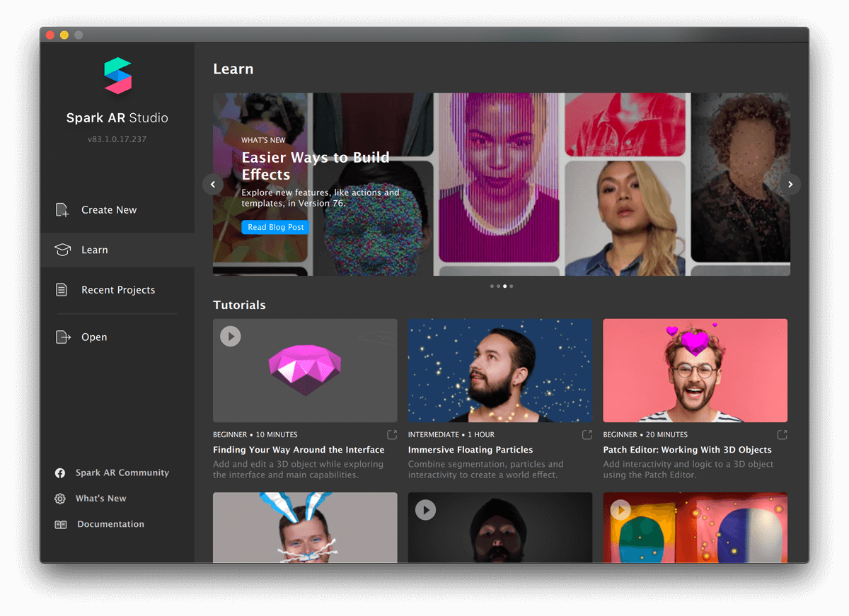
Task: Select the Create New menu item
Action: click(x=117, y=210)
